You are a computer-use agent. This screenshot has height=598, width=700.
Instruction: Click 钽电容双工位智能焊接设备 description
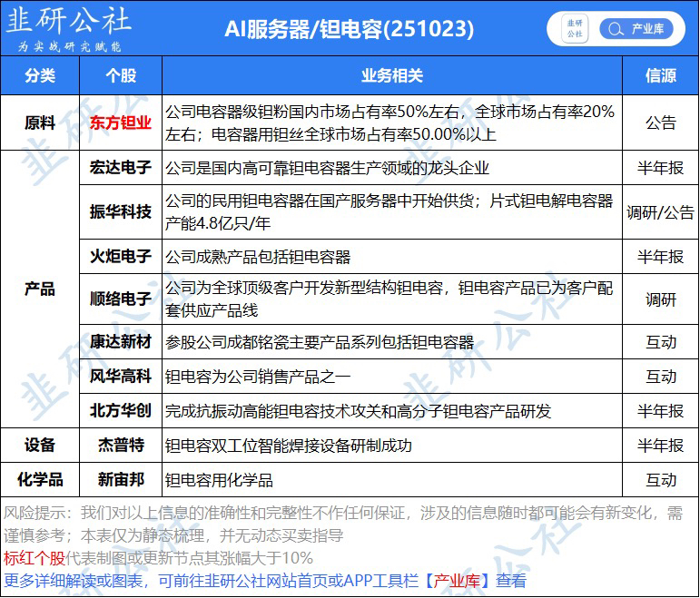pyautogui.click(x=289, y=446)
